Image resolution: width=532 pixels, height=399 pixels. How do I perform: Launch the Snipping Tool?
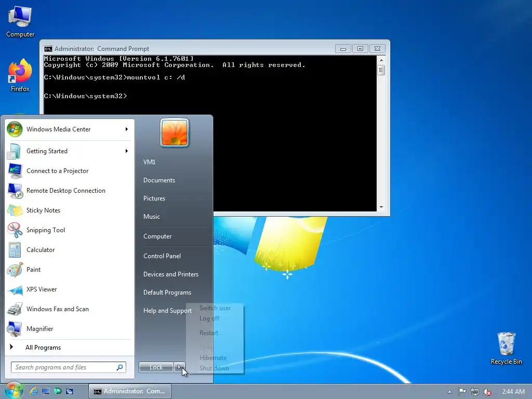(70, 230)
